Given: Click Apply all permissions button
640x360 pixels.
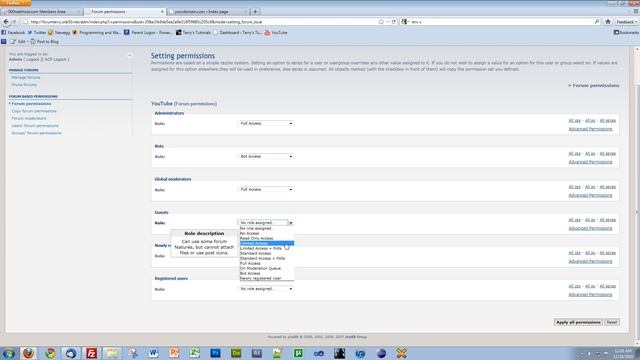Looking at the screenshot, I should [578, 322].
